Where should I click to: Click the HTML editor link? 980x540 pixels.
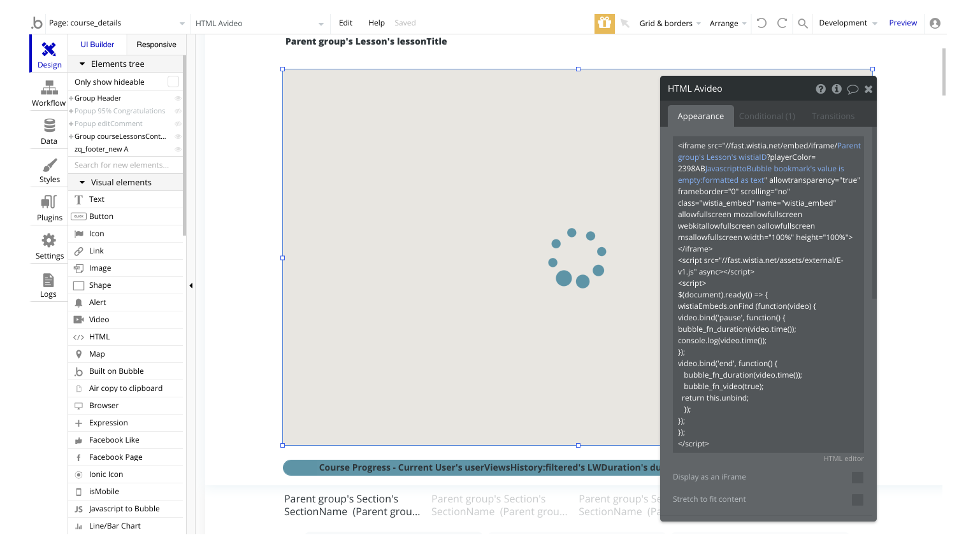(843, 458)
